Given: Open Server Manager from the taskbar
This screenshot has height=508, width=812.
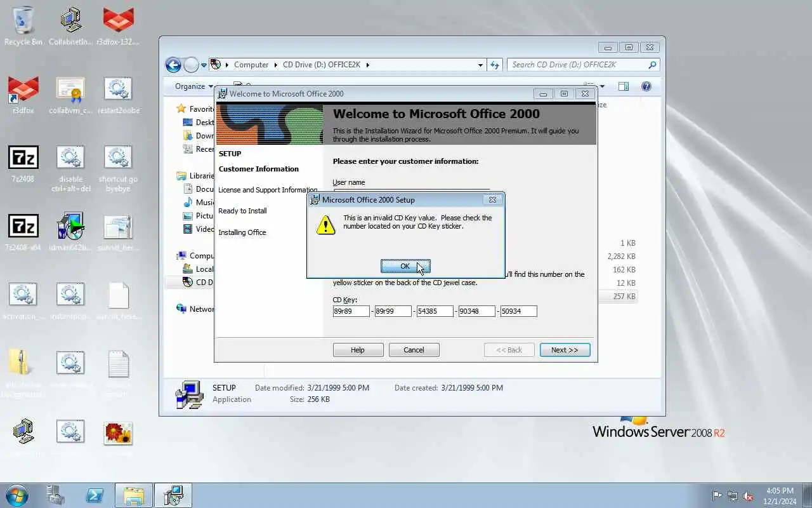Looking at the screenshot, I should point(56,495).
